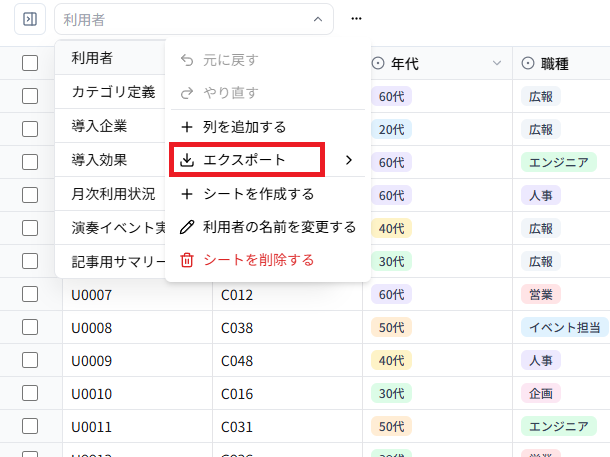
Task: Click the 30代 tag in row U0010
Action: point(391,394)
